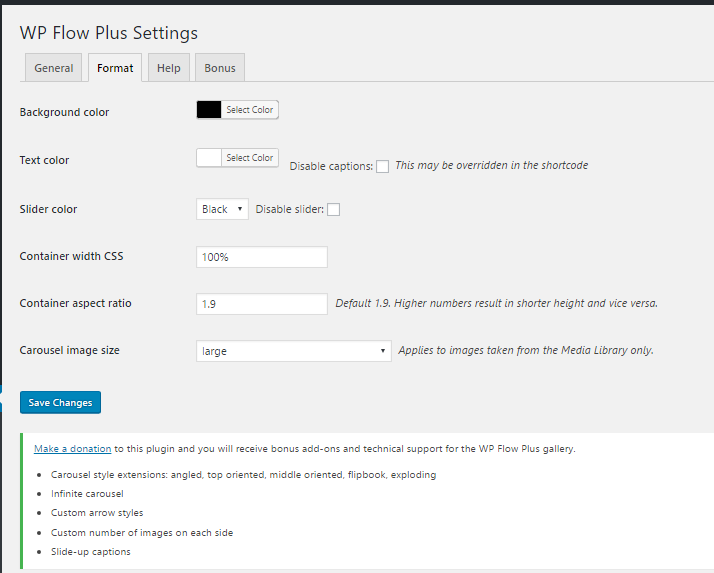Click the Carousel image size dropdown arrow

pyautogui.click(x=382, y=351)
